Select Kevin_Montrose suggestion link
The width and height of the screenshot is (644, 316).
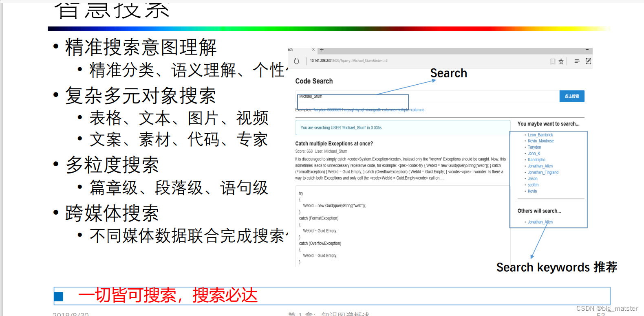click(x=540, y=141)
